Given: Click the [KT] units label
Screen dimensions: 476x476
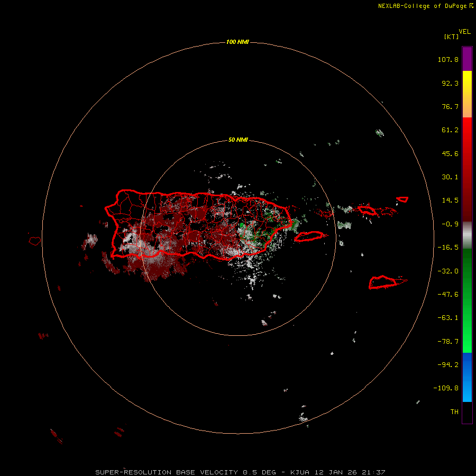Looking at the screenshot, I should [x=452, y=36].
